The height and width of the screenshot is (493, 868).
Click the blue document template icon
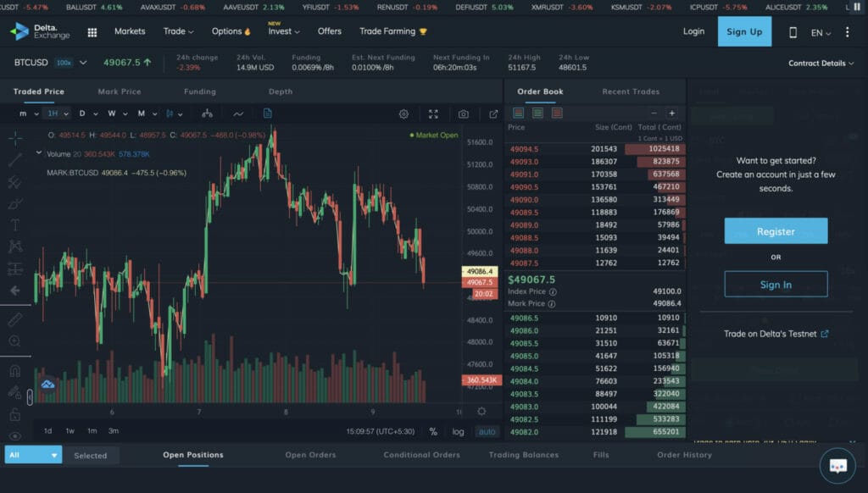click(x=267, y=114)
